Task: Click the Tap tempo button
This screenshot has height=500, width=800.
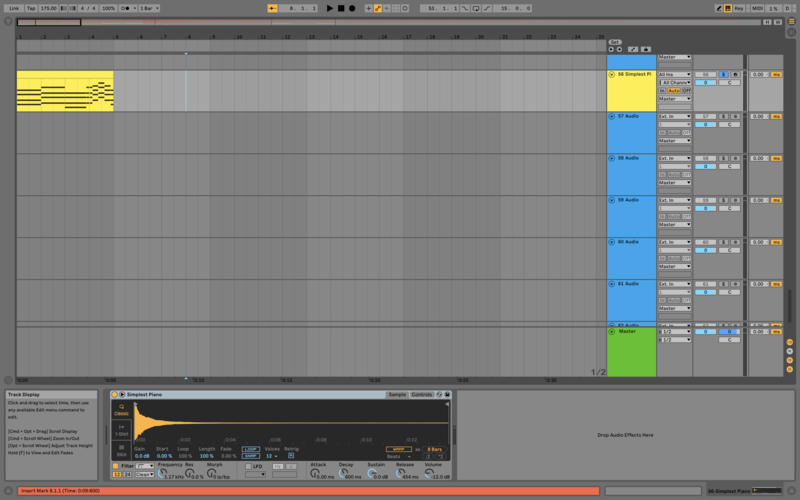Action: point(31,8)
